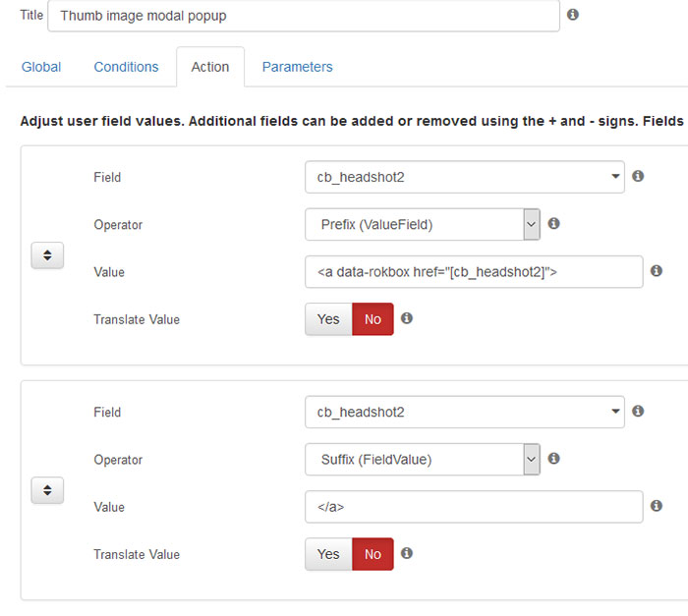This screenshot has width=688, height=616.
Task: Open the Global tab
Action: [x=41, y=67]
